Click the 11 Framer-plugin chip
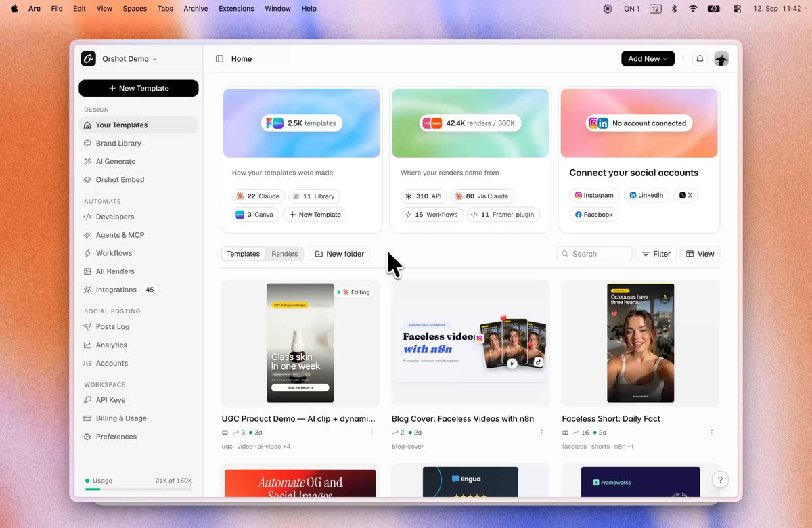This screenshot has width=812, height=528. pos(503,215)
